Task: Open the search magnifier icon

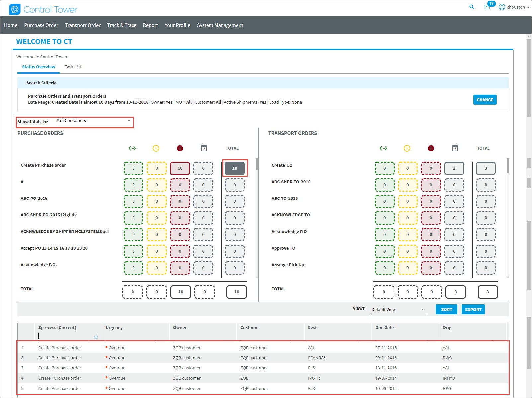Action: [x=472, y=7]
